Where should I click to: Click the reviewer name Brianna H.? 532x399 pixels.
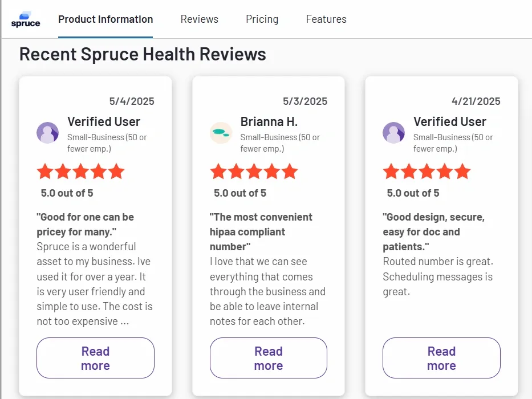[x=269, y=121]
